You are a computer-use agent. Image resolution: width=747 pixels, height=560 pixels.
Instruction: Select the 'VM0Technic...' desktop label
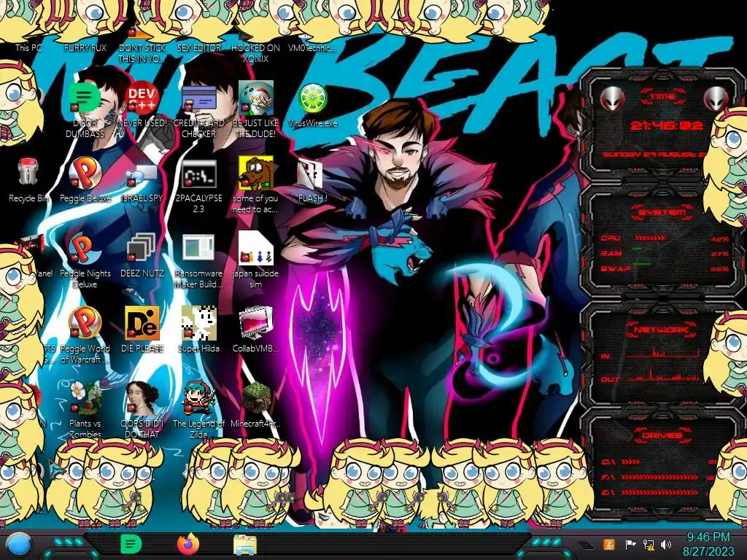(312, 47)
